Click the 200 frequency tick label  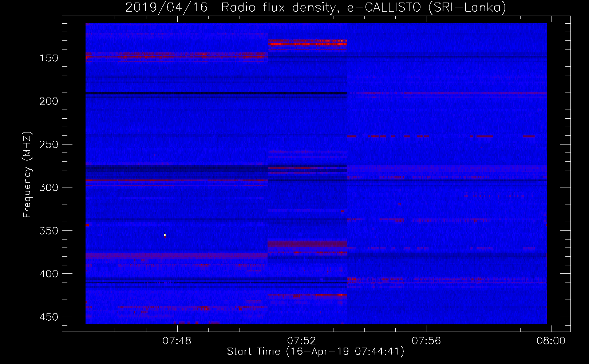pos(49,101)
